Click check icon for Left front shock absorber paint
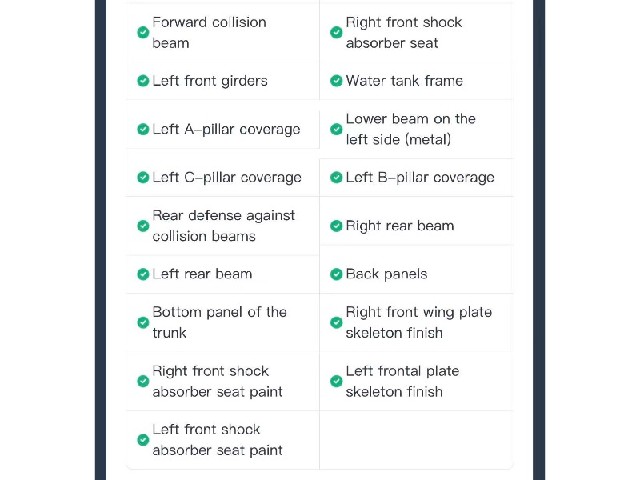This screenshot has height=480, width=640. pos(143,440)
